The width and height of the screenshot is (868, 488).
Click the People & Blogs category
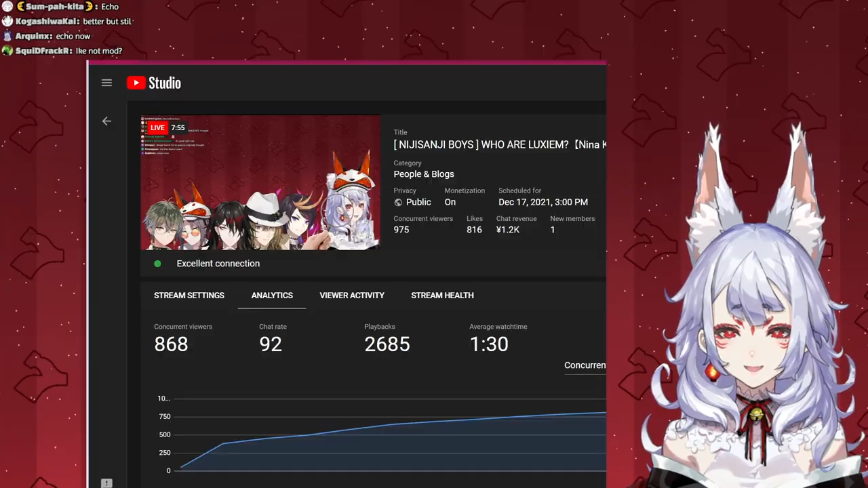pos(424,174)
